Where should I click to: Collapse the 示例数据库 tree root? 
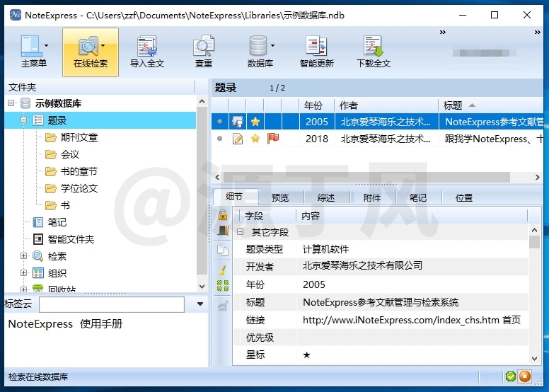(x=11, y=103)
